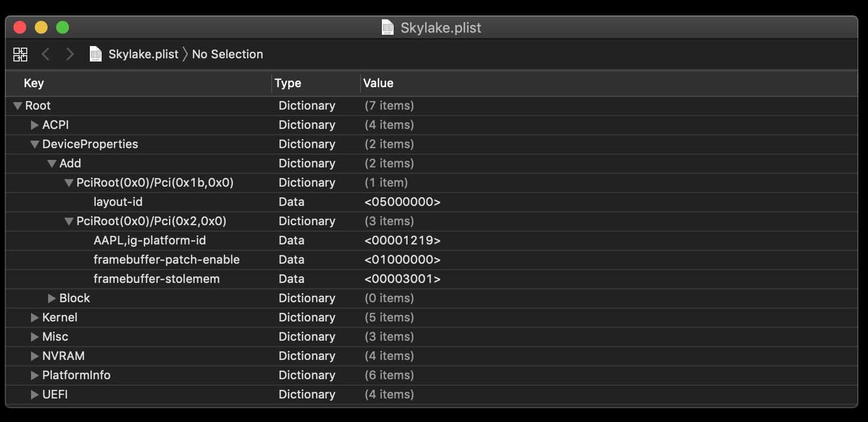Screen dimensions: 868x422
Task: Click the Data type of framebuffer-patch-enable
Action: [291, 259]
